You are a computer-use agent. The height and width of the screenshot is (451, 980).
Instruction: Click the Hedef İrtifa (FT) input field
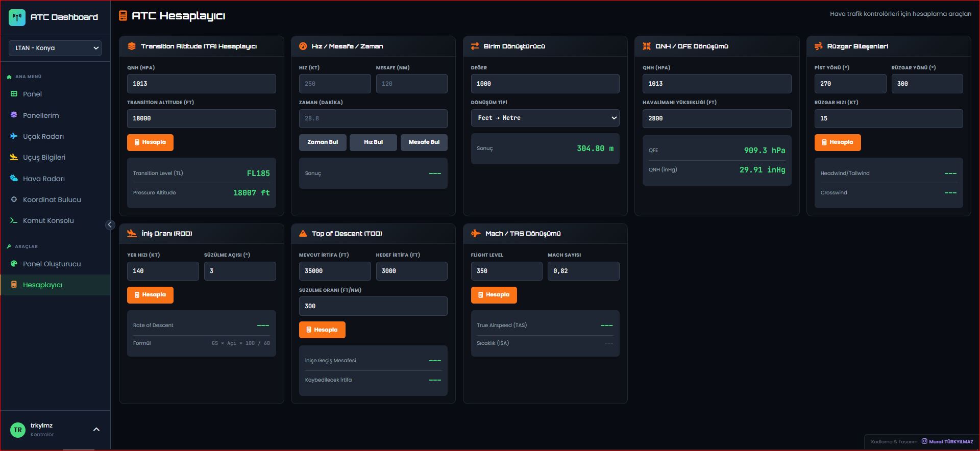[412, 271]
